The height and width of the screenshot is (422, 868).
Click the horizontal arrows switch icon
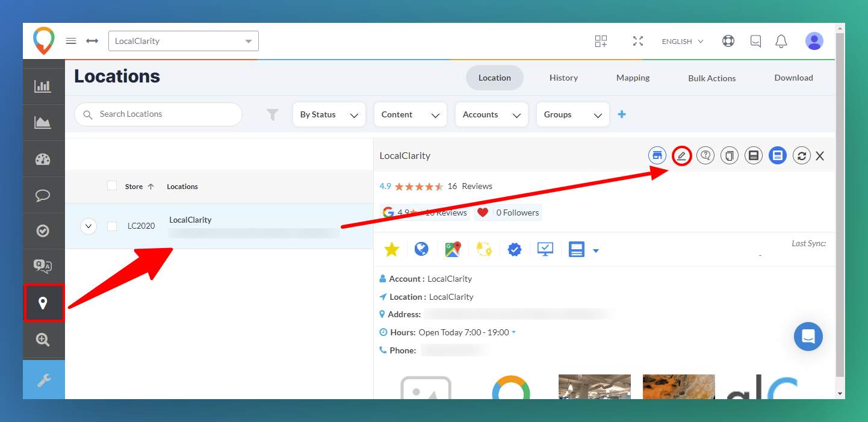click(92, 41)
